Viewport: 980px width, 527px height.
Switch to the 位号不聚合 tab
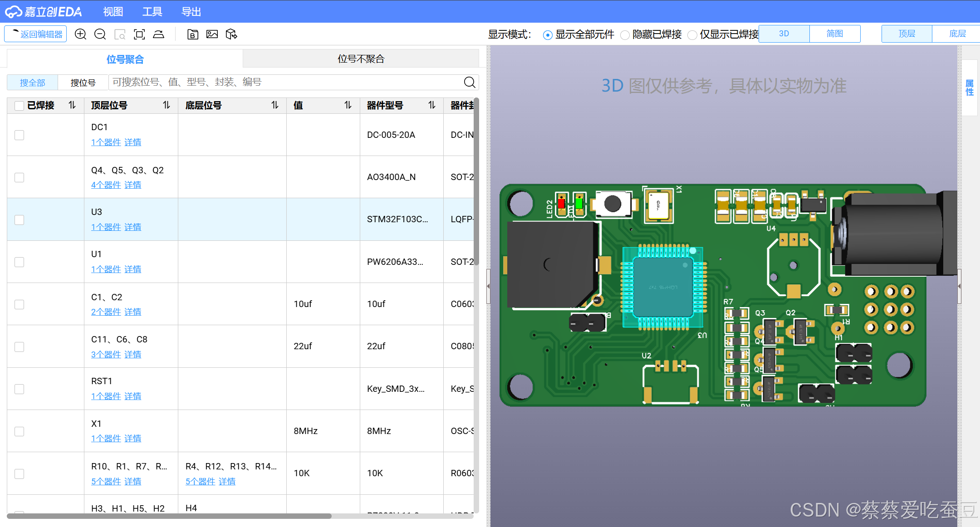point(361,59)
